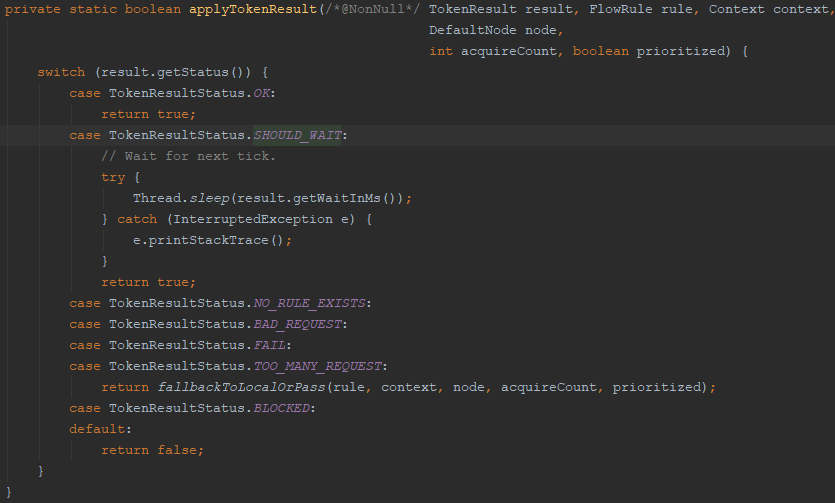Select the TOO_MANY_REQUEST constant

coord(321,366)
